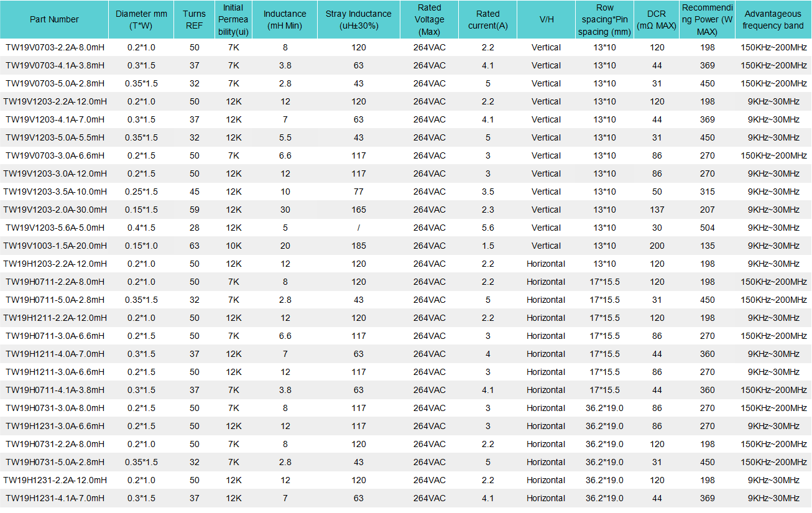Select the Initial Permeability(ui) column header
Viewport: 812px width, 513px height.
click(x=233, y=19)
